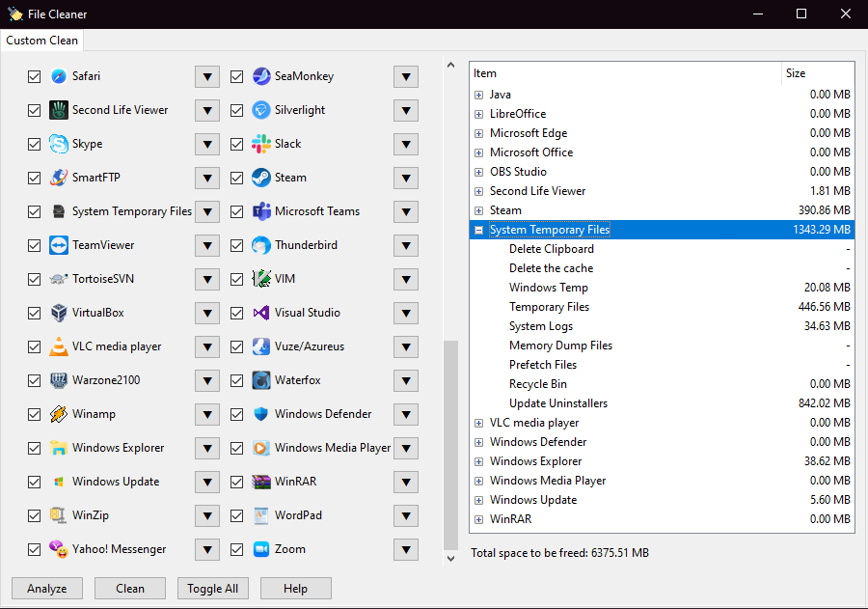Screen dimensions: 868x609
Task: Switch to the Custom Clean tab
Action: (41, 41)
